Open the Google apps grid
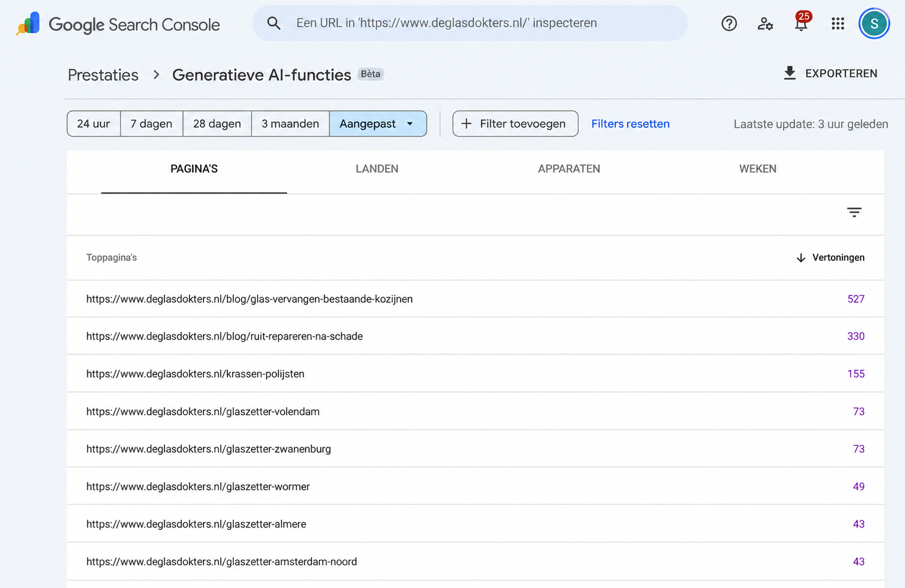905x588 pixels. 838,23
